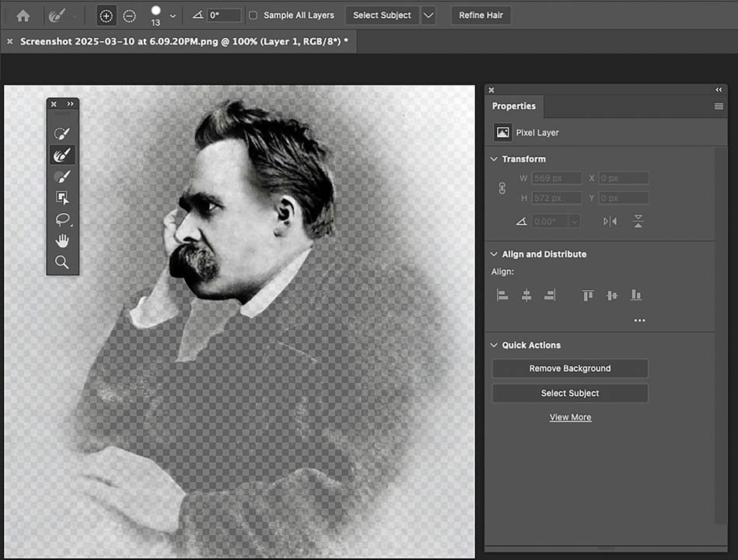Viewport: 738px width, 560px height.
Task: Open the Properties panel menu icon
Action: 719,107
